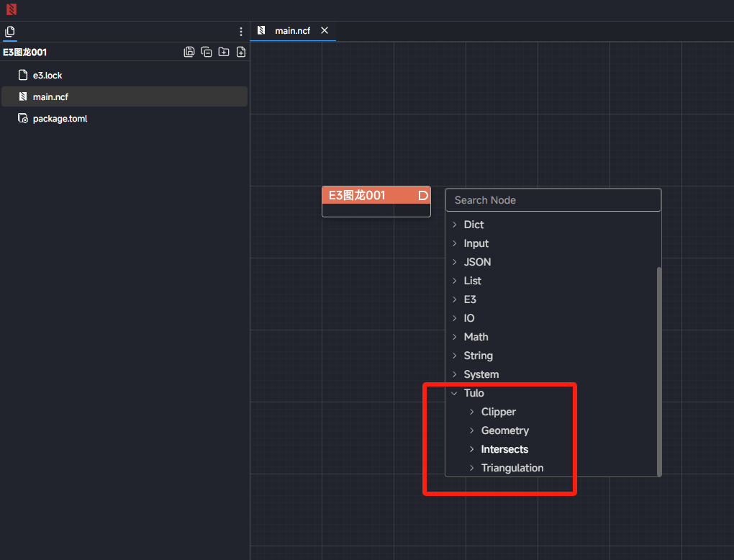Open e3.lock in the file tree

point(47,76)
